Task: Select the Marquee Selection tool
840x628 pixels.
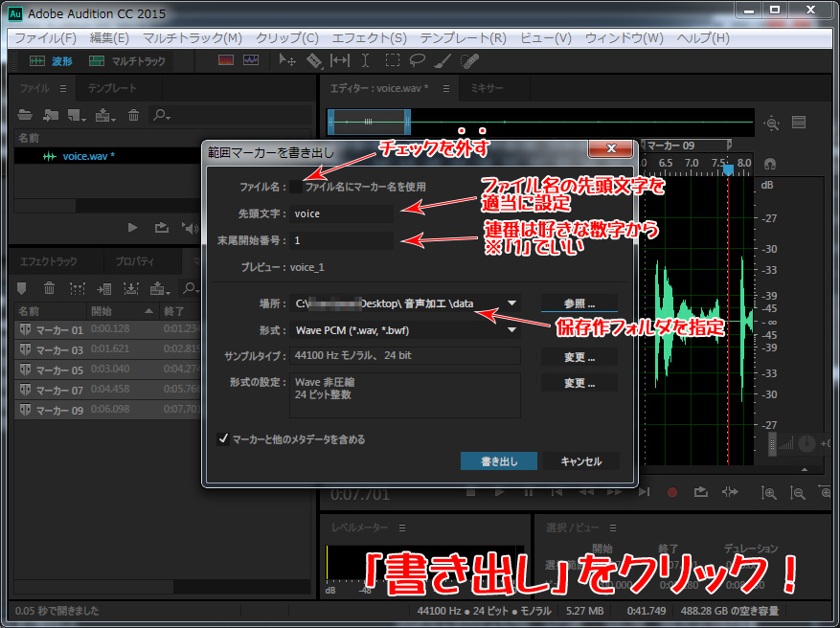Action: coord(393,60)
